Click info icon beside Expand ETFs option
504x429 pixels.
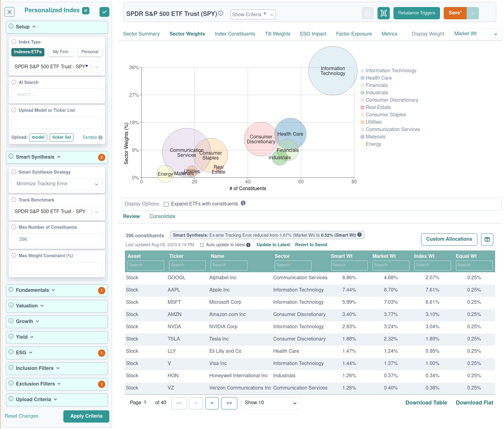(x=243, y=203)
